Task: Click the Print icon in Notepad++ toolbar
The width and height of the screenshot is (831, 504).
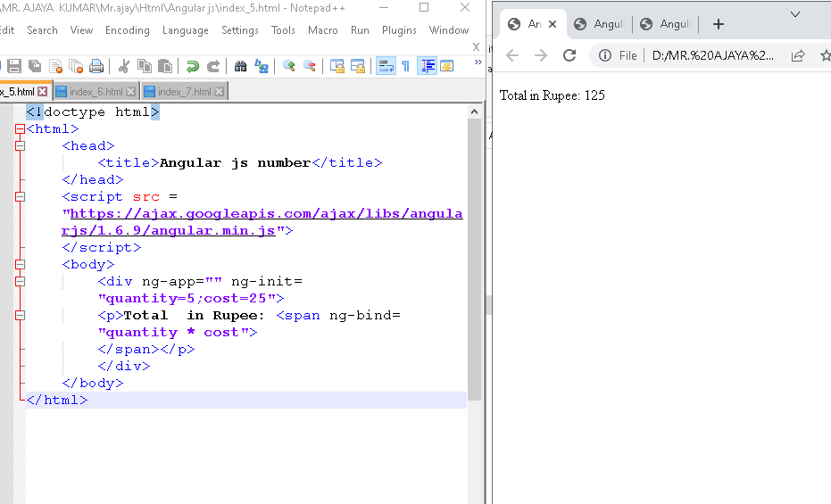Action: pos(96,66)
